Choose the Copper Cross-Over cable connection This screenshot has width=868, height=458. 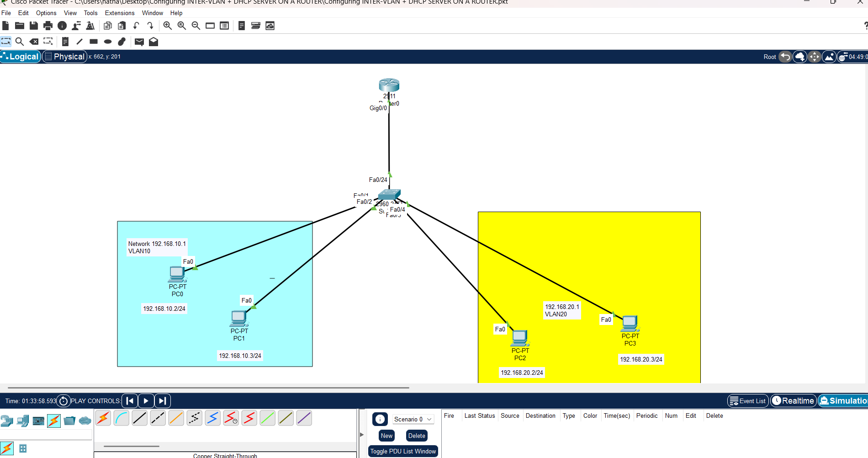coord(158,418)
